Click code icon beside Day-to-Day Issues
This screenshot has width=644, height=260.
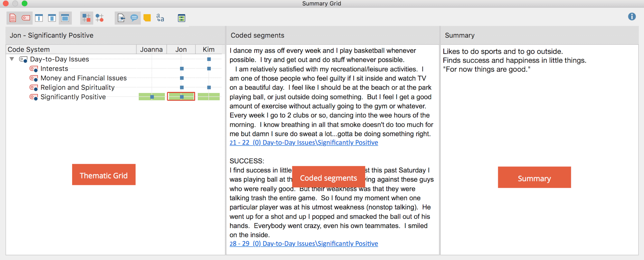point(23,59)
